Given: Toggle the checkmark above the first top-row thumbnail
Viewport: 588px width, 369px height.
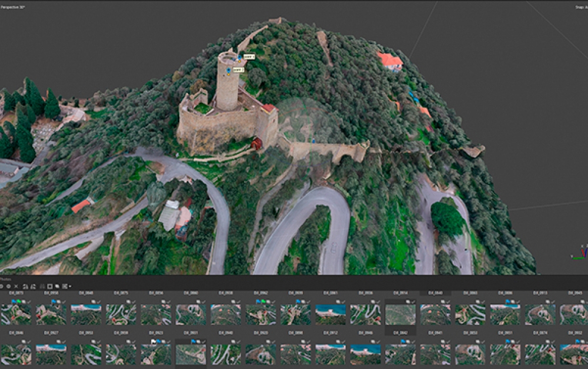Looking at the screenshot, I should point(29,301).
